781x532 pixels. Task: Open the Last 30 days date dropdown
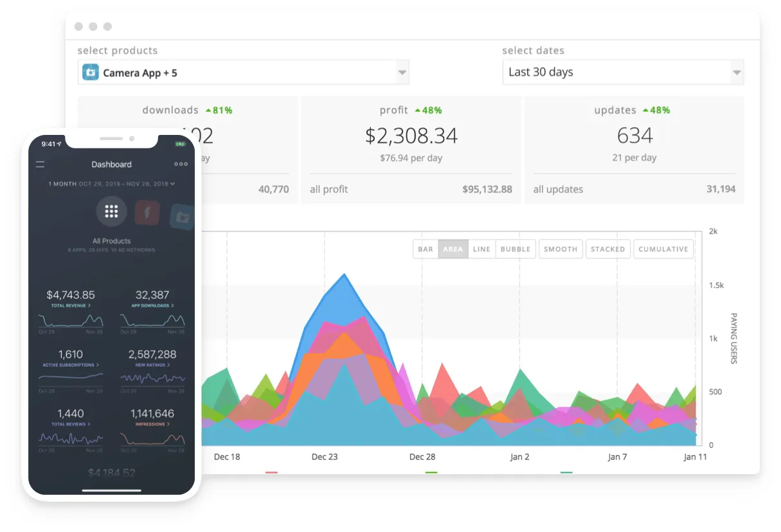623,72
